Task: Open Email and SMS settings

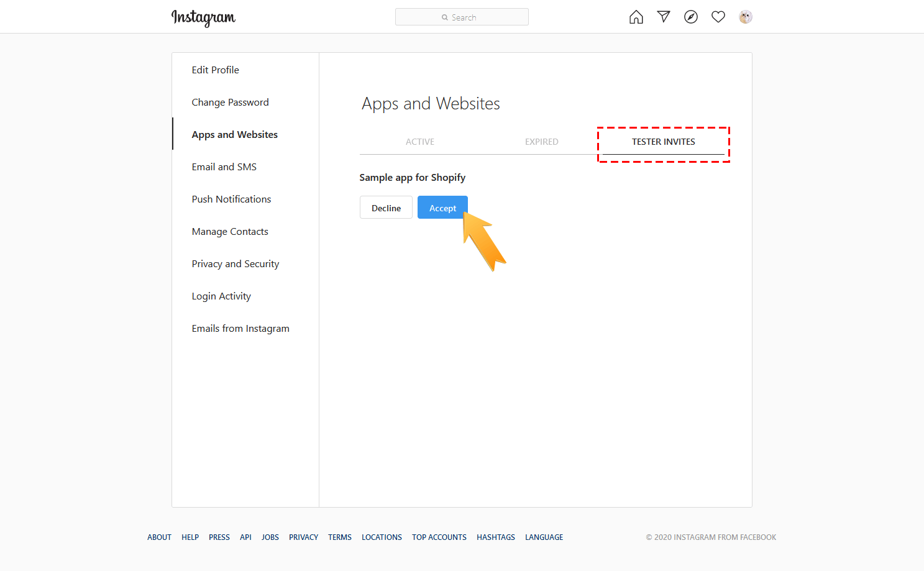Action: (x=224, y=167)
